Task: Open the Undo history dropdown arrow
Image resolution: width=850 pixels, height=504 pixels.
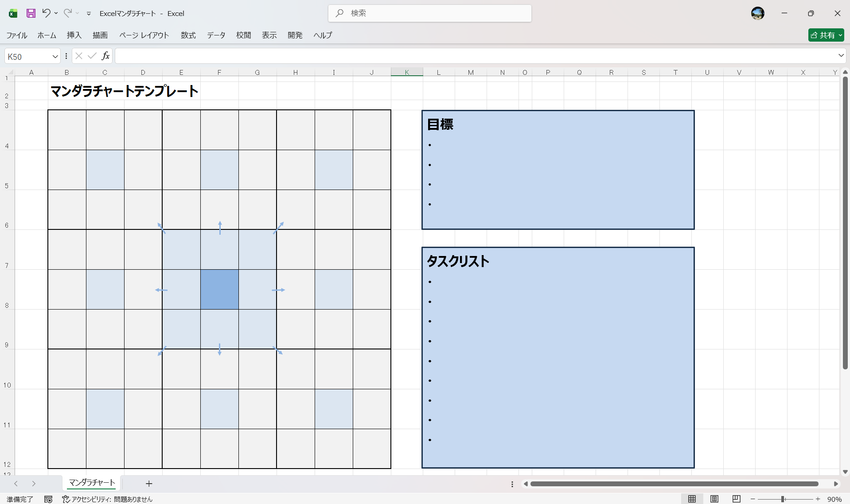Action: click(56, 13)
